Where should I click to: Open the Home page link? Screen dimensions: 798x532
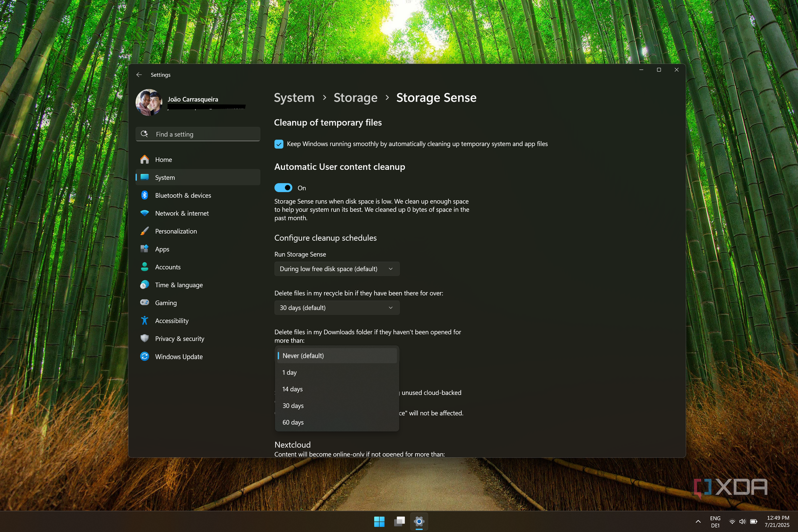coord(163,160)
